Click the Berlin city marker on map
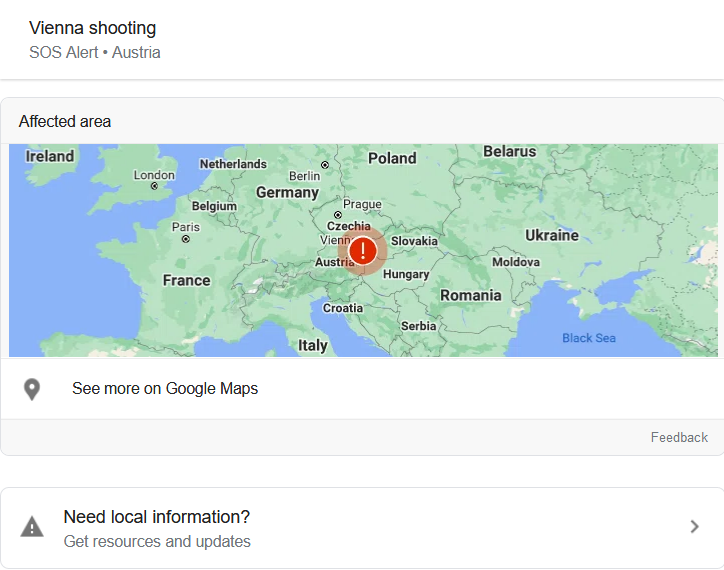Image resolution: width=724 pixels, height=570 pixels. point(324,165)
